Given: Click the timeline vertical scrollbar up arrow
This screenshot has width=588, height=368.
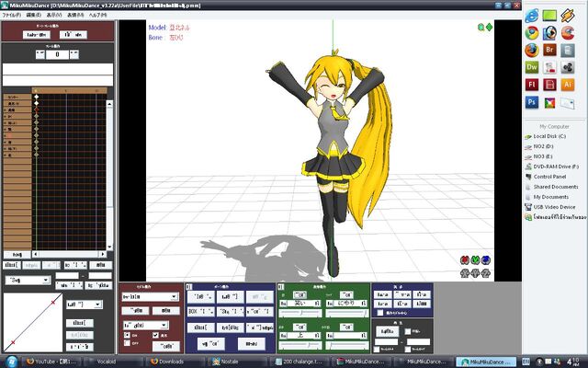Looking at the screenshot, I should [x=109, y=103].
